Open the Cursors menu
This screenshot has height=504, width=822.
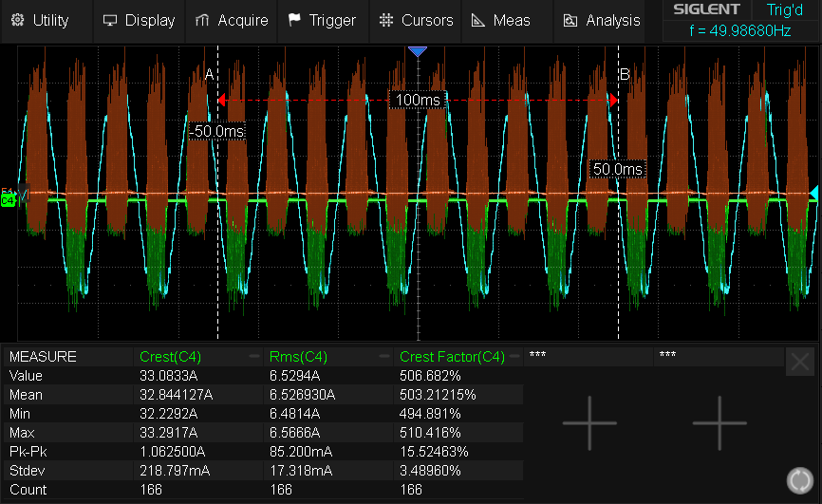pos(416,20)
